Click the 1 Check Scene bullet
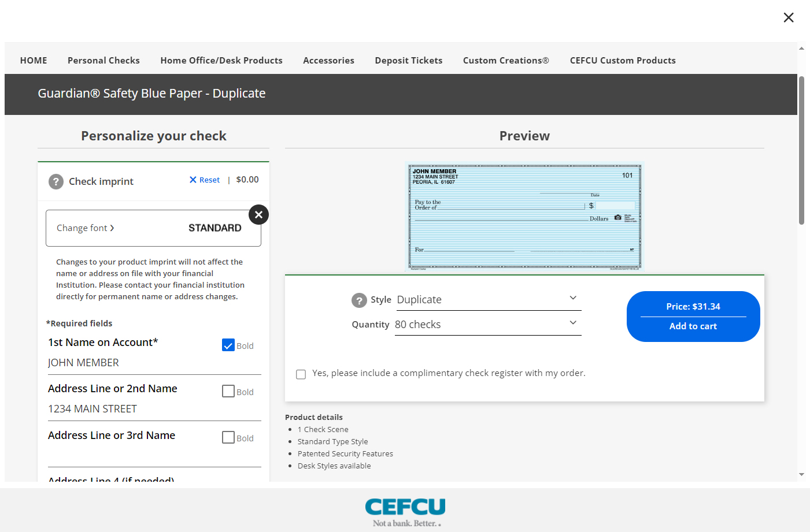Image resolution: width=810 pixels, height=532 pixels. [323, 429]
